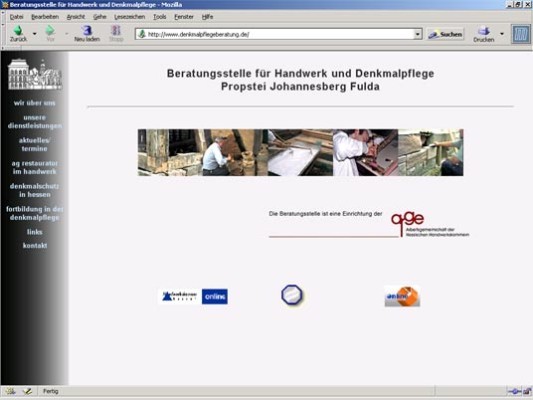Click 'Die Beratungsstelle ist eine Einrichtung der' text
The width and height of the screenshot is (533, 400).
(325, 214)
